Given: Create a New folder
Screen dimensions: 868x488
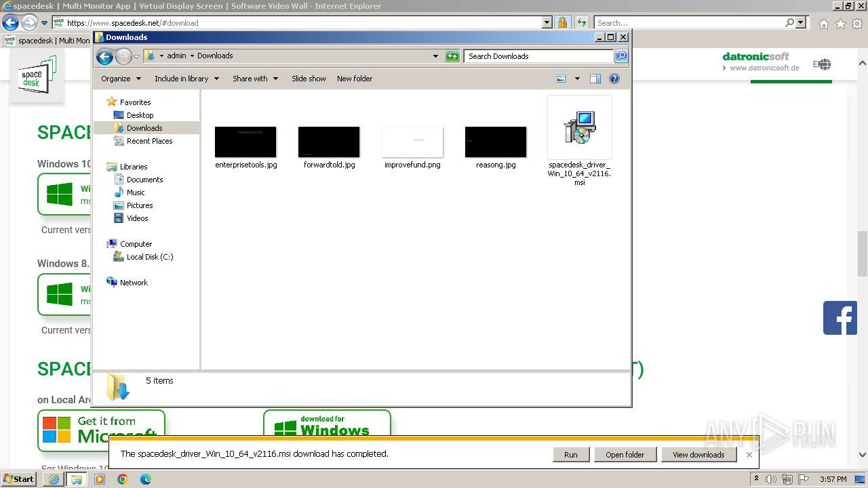Looking at the screenshot, I should (355, 79).
